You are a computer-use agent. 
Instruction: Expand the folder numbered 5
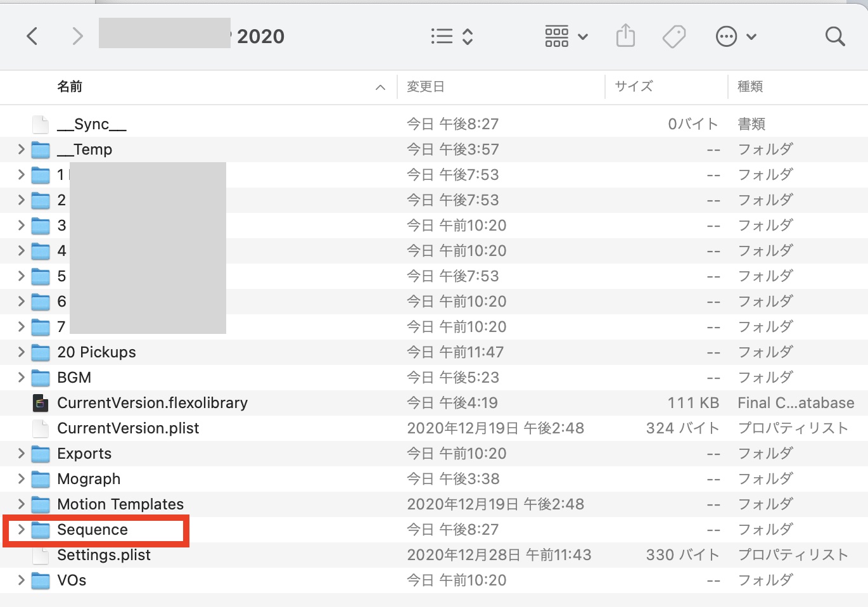pos(21,276)
